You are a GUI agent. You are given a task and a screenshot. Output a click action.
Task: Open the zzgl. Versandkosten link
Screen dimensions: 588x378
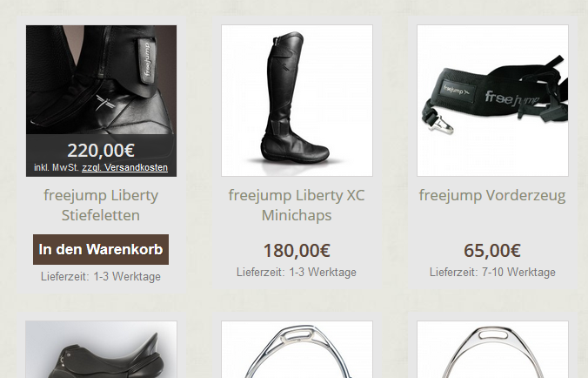[125, 167]
